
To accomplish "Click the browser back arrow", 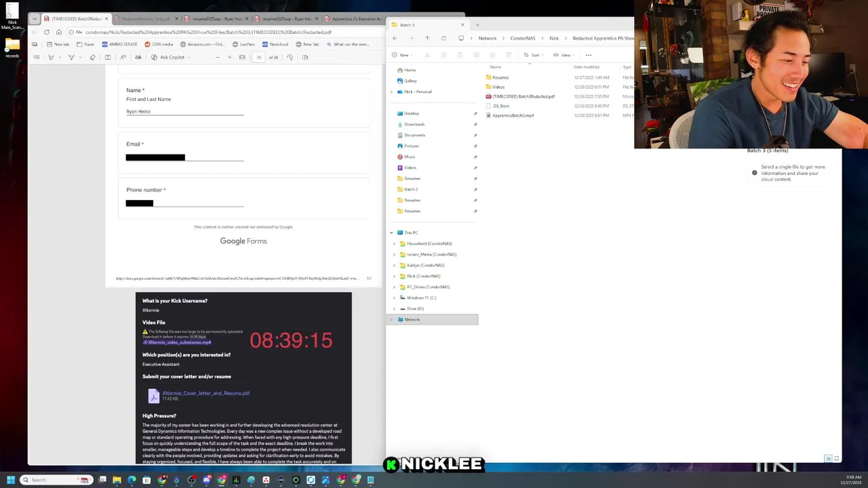I will [35, 32].
